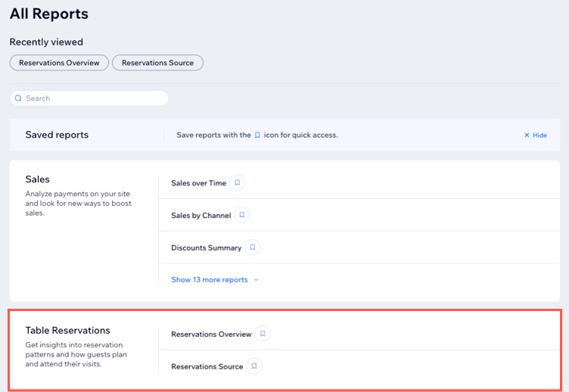Bookmark the Sales by Channel report
The width and height of the screenshot is (569, 392).
(x=242, y=215)
